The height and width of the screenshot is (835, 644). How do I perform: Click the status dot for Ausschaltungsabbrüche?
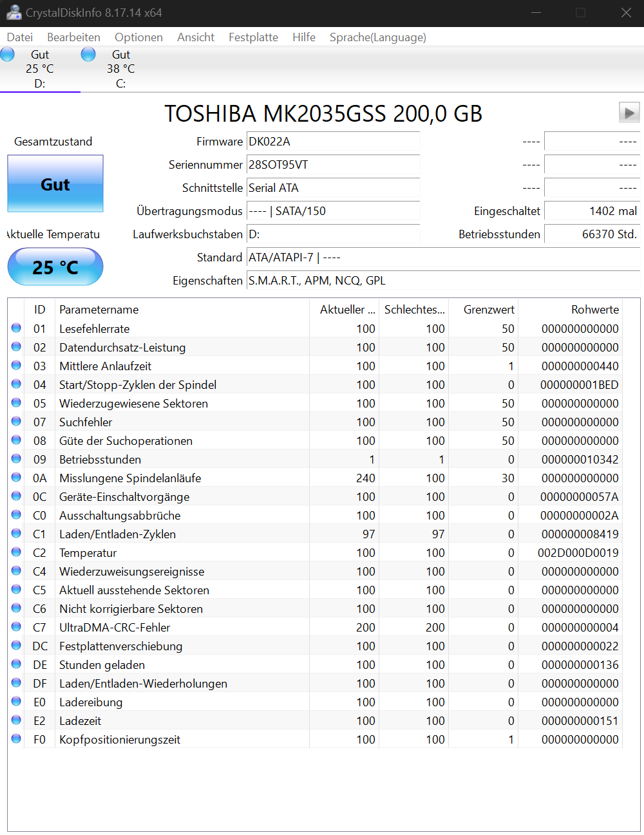(16, 514)
